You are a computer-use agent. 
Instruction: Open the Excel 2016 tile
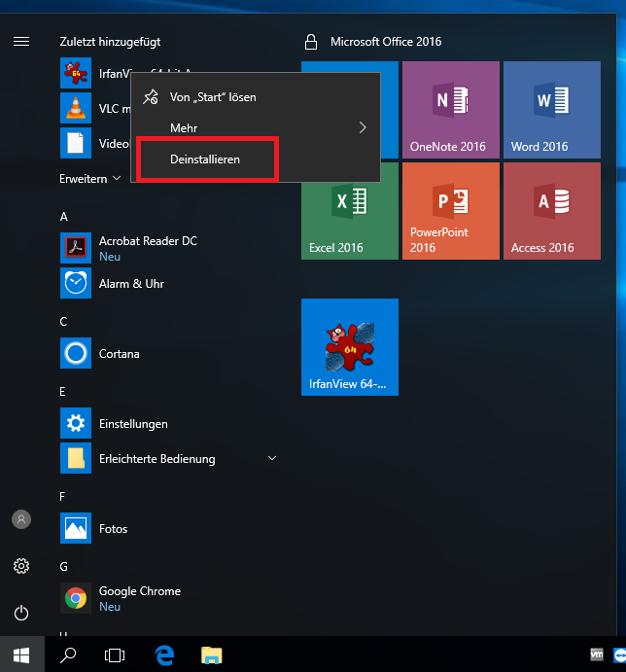click(x=349, y=210)
